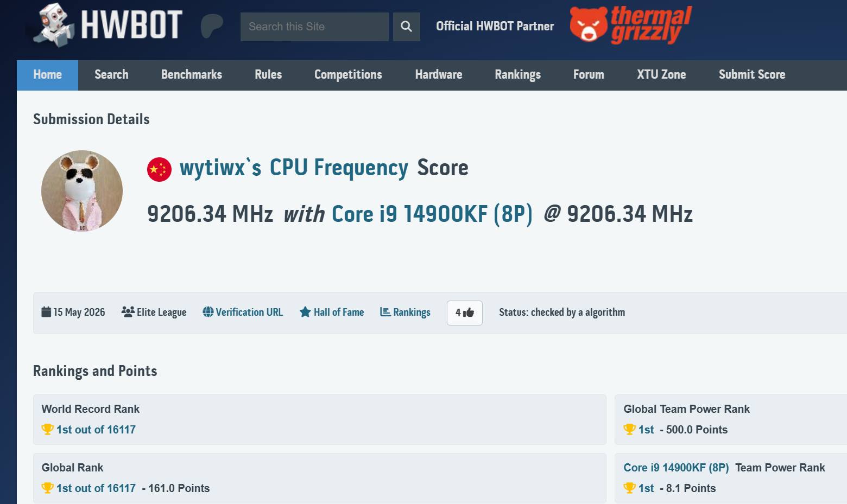Open Rankings in the top navigation
Image resolution: width=847 pixels, height=504 pixels.
[x=517, y=75]
